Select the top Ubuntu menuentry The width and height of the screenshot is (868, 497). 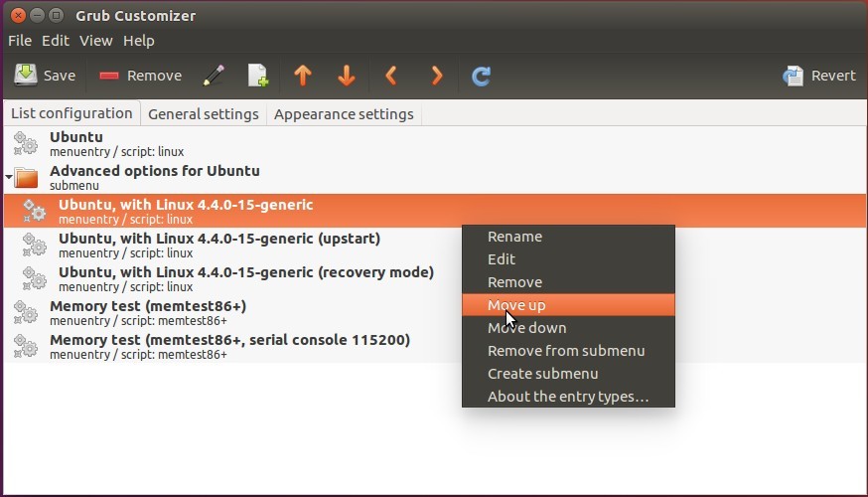tap(435, 143)
